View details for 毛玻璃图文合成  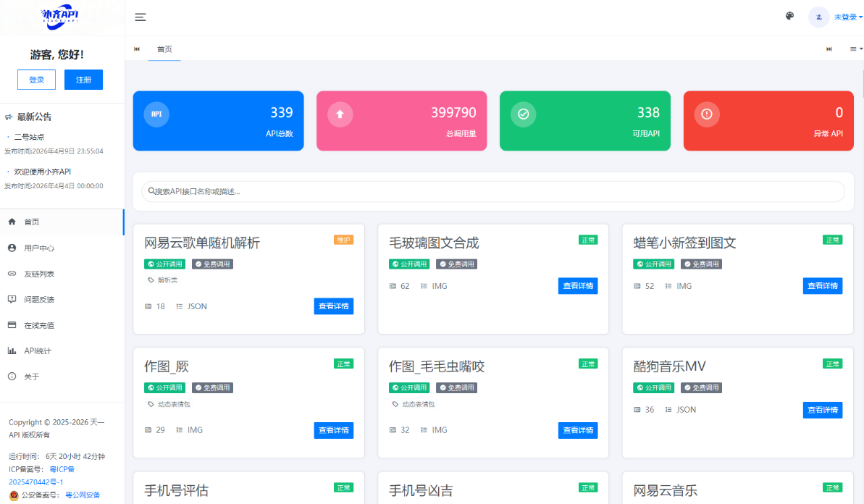click(578, 286)
